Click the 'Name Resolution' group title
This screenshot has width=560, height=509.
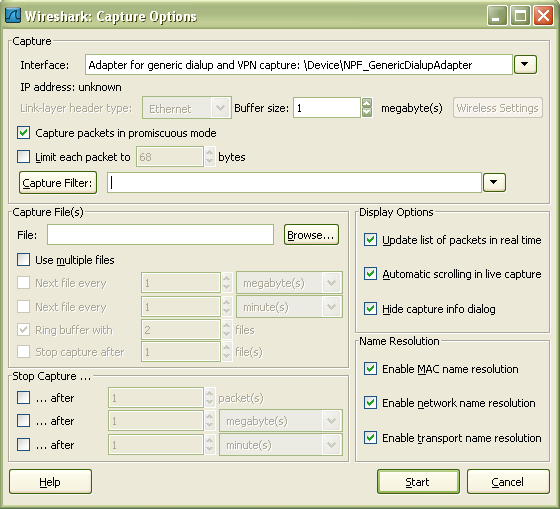coord(399,341)
